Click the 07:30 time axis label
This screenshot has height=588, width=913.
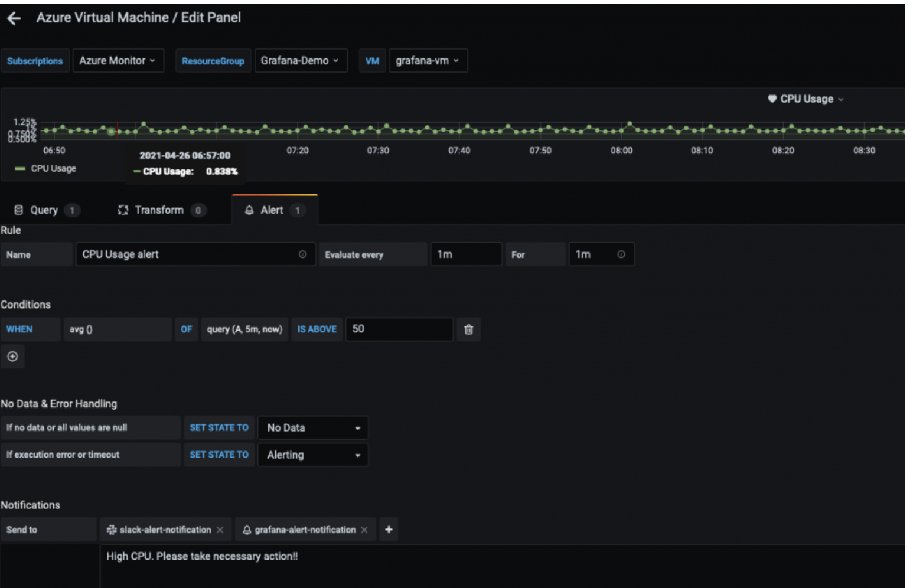click(x=378, y=151)
